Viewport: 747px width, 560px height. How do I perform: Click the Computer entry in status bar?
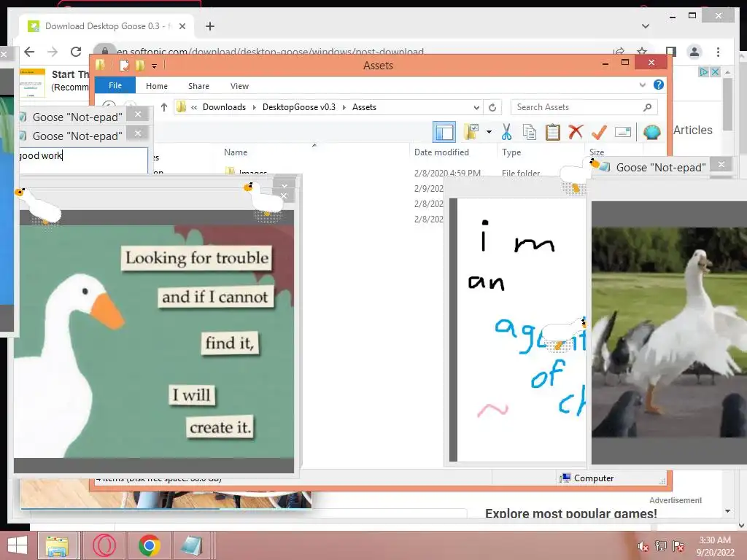[587, 478]
